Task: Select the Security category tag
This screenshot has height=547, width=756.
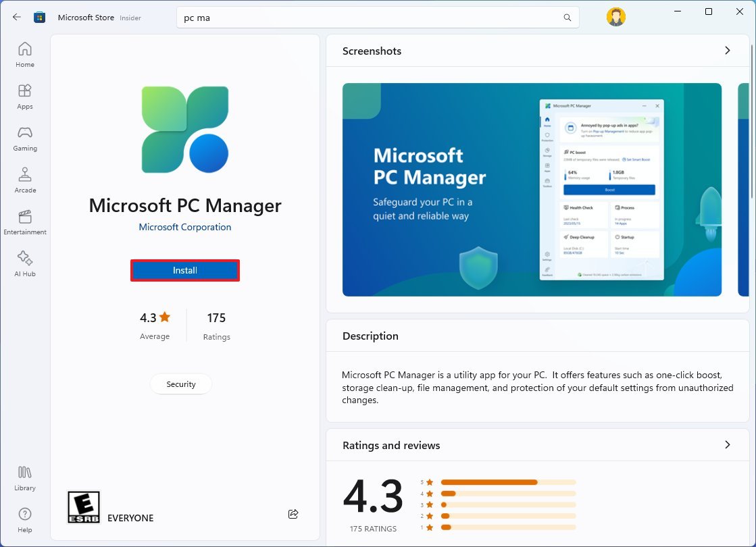Action: pos(181,384)
